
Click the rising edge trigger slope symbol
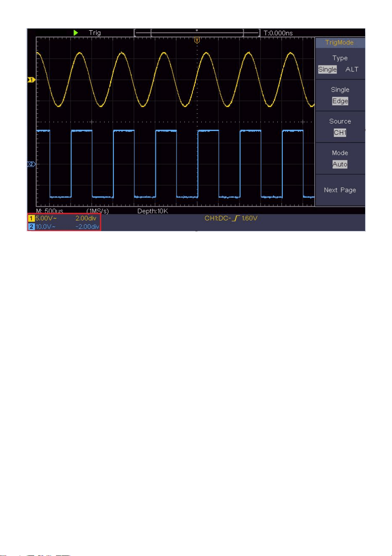point(237,218)
